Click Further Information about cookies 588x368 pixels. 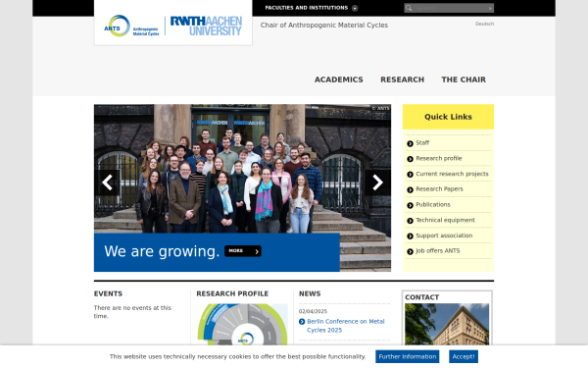tap(408, 357)
